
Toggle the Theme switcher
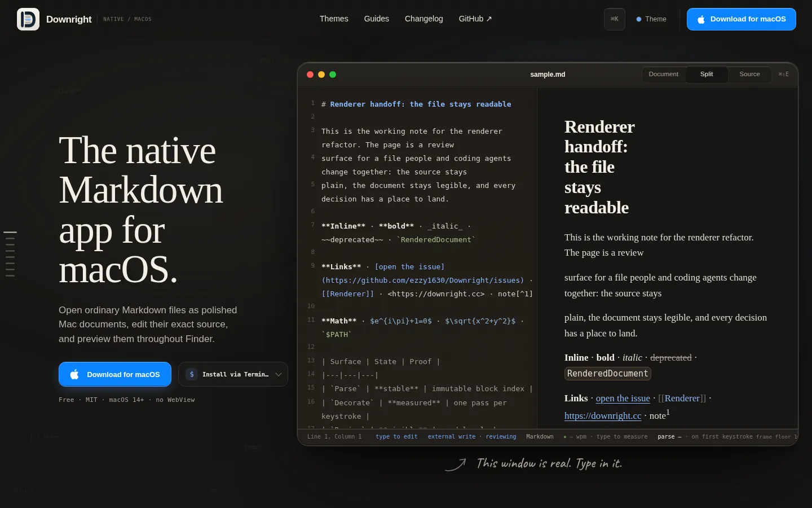[651, 19]
